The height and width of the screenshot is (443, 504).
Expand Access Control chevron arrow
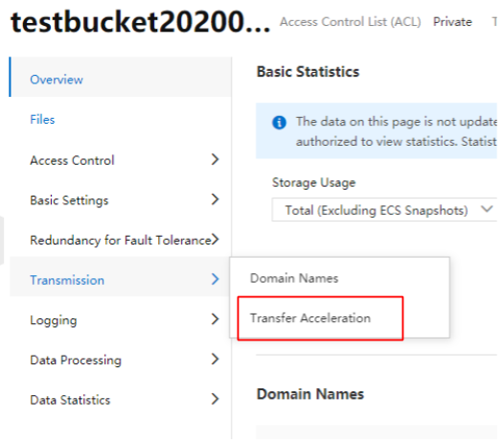coord(215,159)
